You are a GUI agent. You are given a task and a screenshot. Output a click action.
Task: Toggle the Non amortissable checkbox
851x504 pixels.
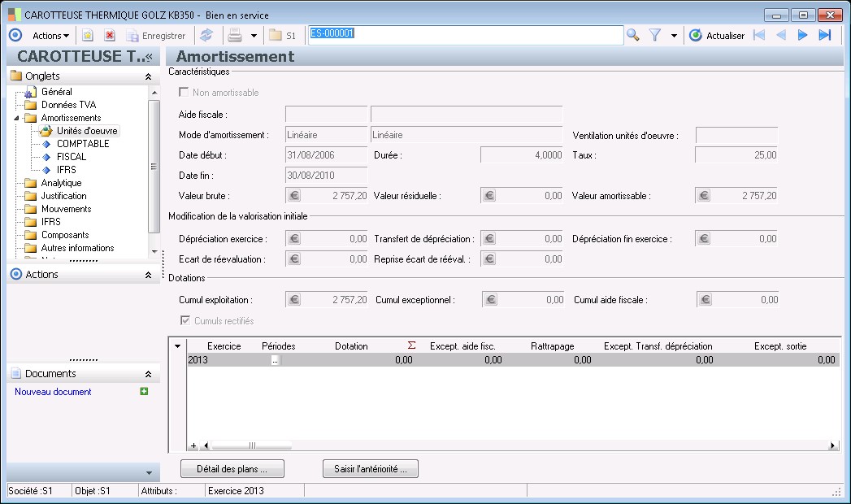[x=184, y=93]
